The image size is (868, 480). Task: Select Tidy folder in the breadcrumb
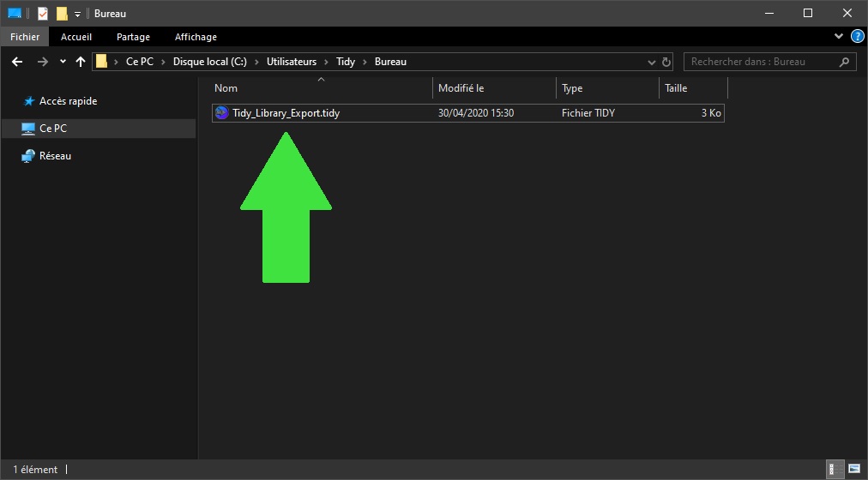(x=346, y=62)
